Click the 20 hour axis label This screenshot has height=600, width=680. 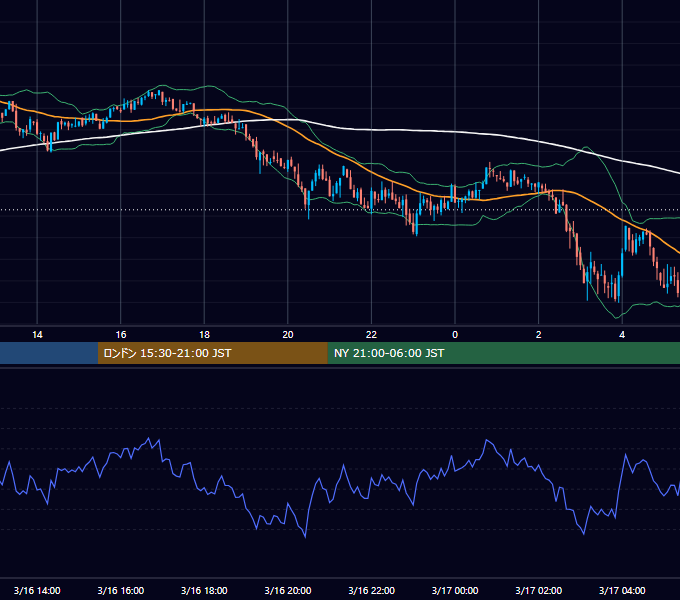point(288,335)
